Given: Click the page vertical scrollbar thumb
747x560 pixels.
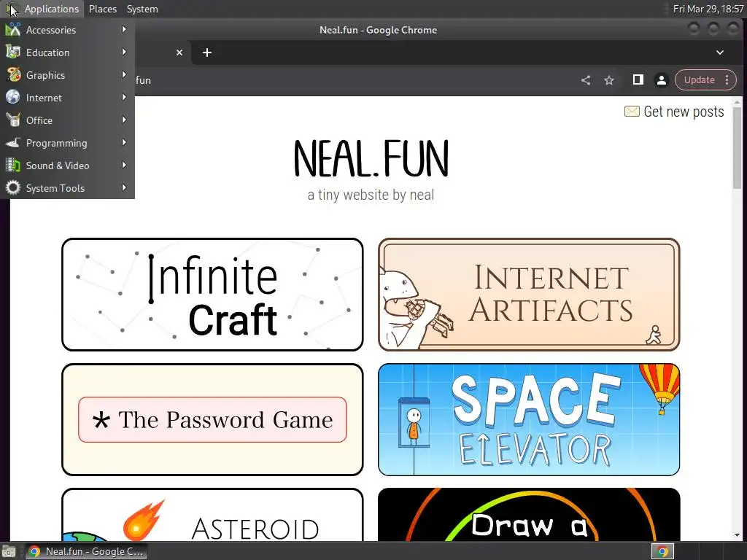Looking at the screenshot, I should coord(737,147).
